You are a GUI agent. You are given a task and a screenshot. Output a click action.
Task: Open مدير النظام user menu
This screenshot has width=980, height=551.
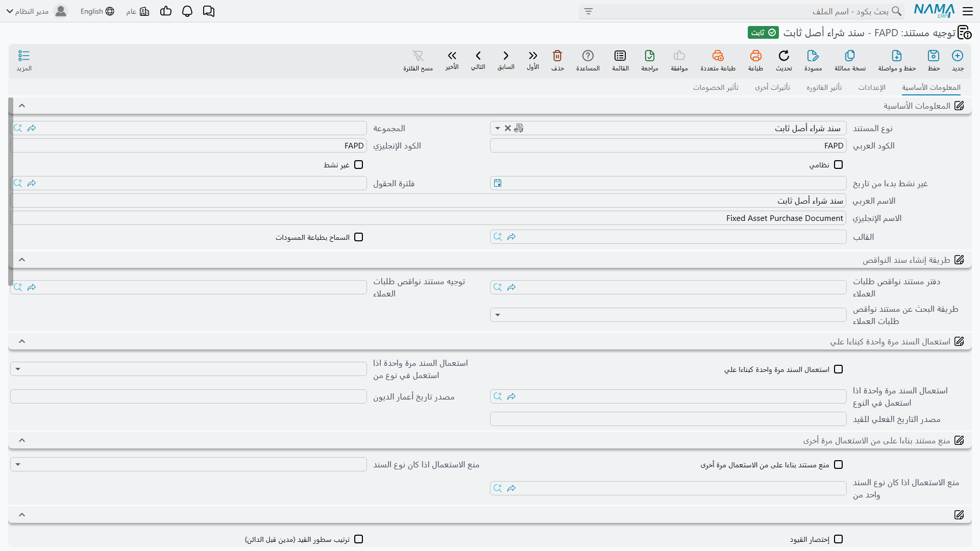tap(37, 11)
